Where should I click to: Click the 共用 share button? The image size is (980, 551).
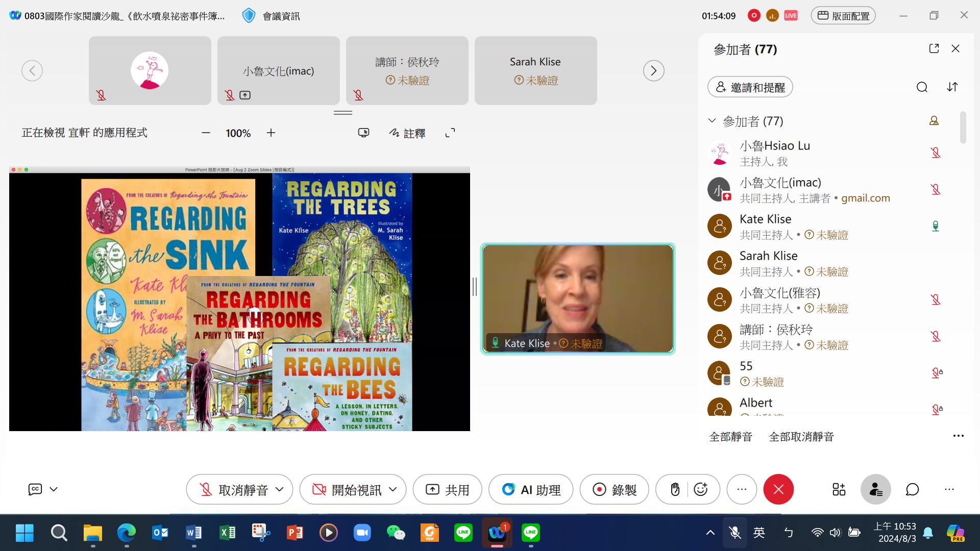click(x=448, y=489)
